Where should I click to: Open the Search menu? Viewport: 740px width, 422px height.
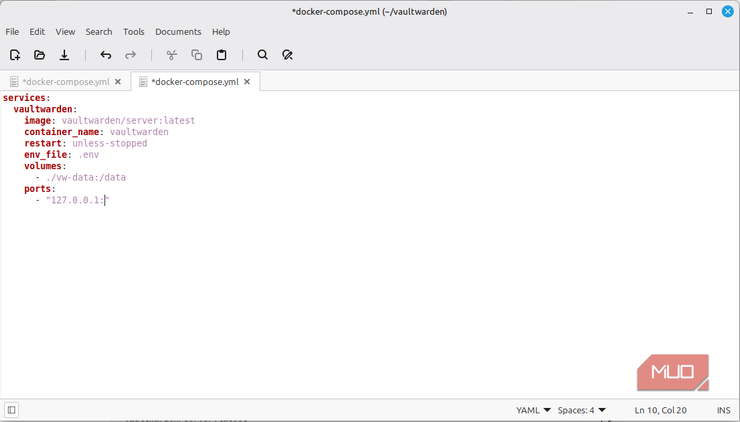[x=99, y=32]
